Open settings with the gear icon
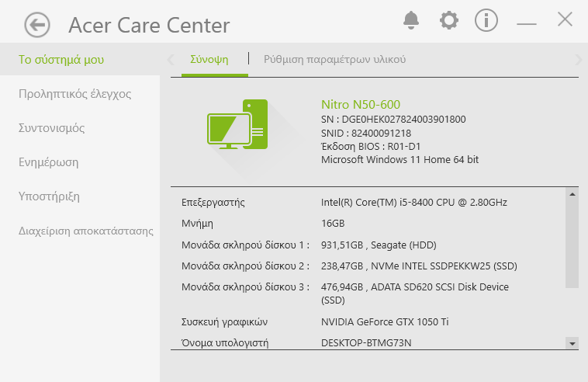 pyautogui.click(x=449, y=20)
